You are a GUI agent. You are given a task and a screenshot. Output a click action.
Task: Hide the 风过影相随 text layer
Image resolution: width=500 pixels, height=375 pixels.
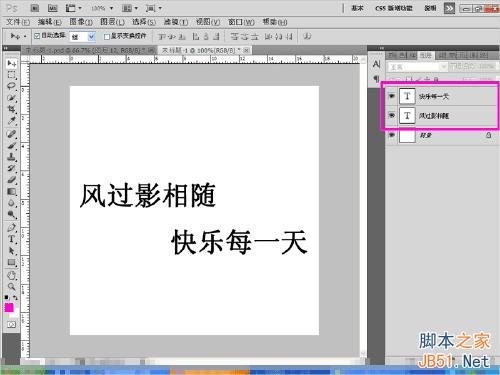pos(391,115)
